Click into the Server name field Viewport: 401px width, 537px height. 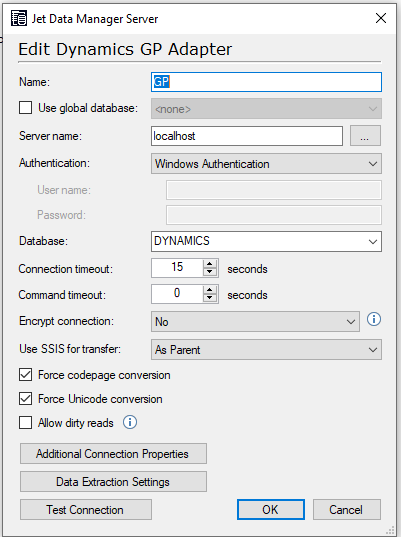247,136
